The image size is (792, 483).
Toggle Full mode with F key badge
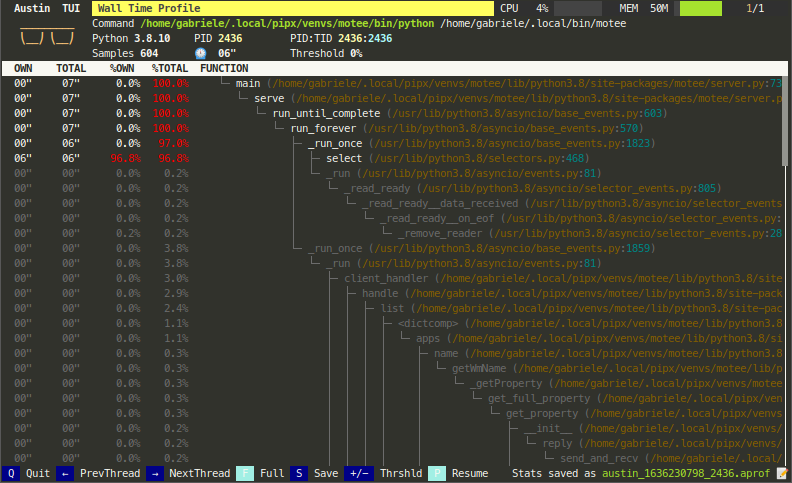coord(244,473)
